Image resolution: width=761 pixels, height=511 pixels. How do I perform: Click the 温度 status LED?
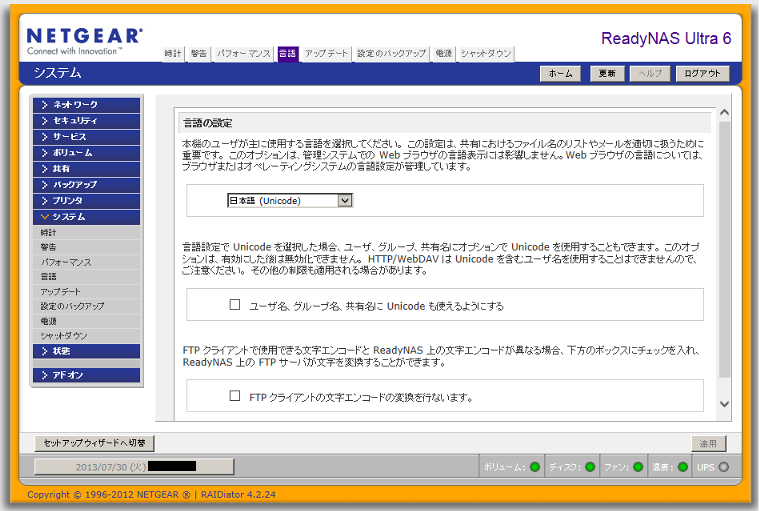click(x=683, y=467)
